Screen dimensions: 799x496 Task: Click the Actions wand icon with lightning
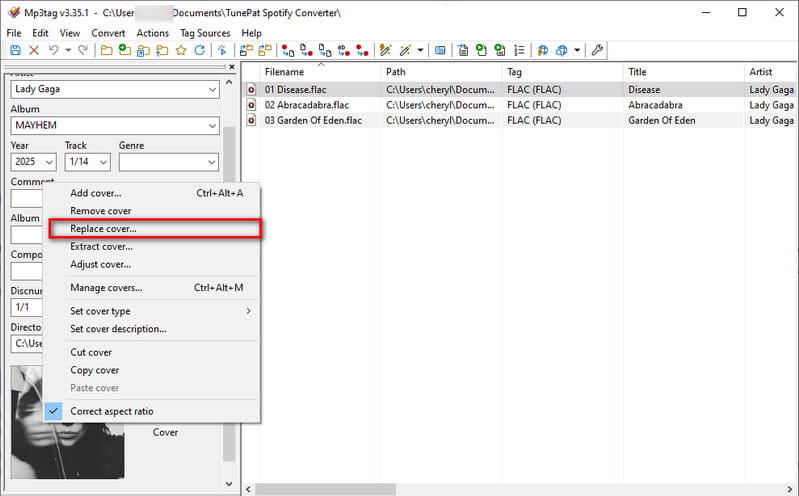click(386, 50)
